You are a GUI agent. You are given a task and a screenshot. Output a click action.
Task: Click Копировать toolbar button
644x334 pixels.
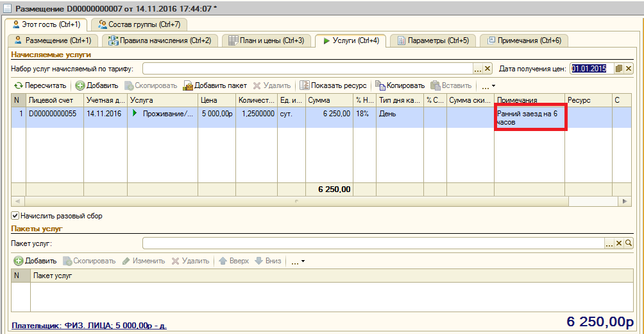400,85
